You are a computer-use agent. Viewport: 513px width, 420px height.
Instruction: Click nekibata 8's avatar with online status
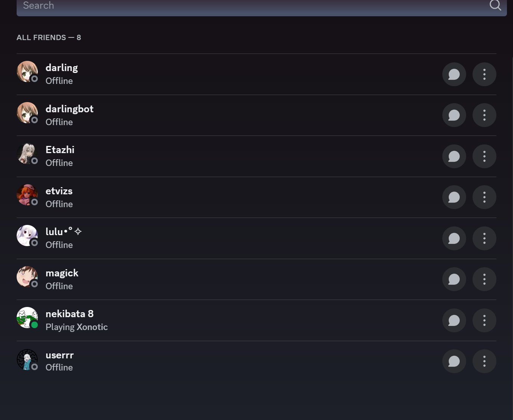click(x=27, y=318)
